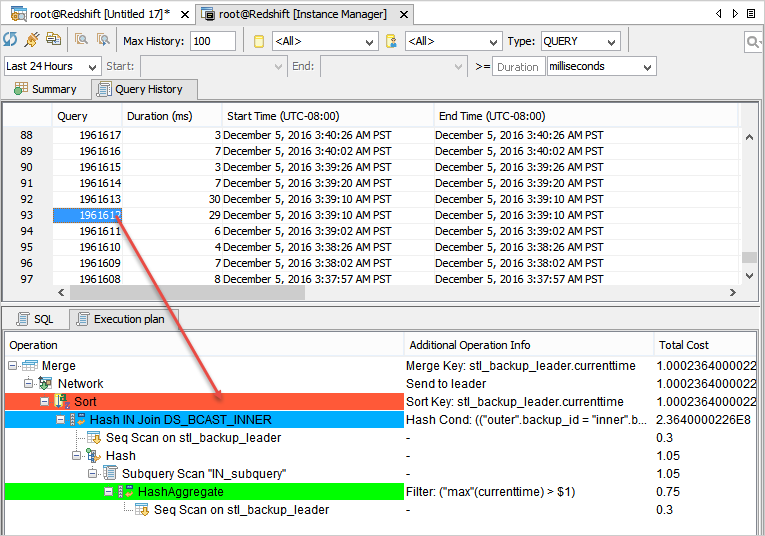The height and width of the screenshot is (536, 765).
Task: Sort by Query column header
Action: point(87,116)
